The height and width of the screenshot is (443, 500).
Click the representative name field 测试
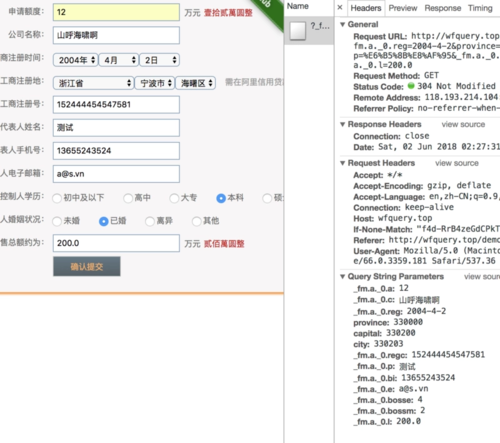coord(116,128)
